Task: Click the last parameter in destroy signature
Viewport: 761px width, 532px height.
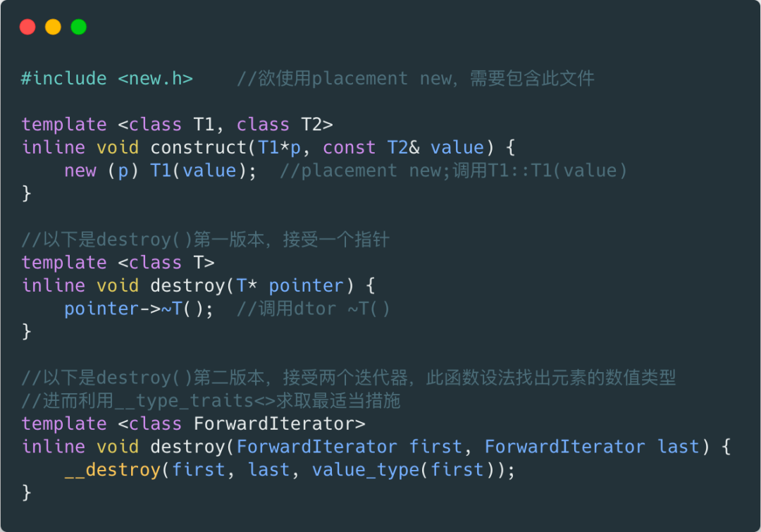Action: point(678,447)
